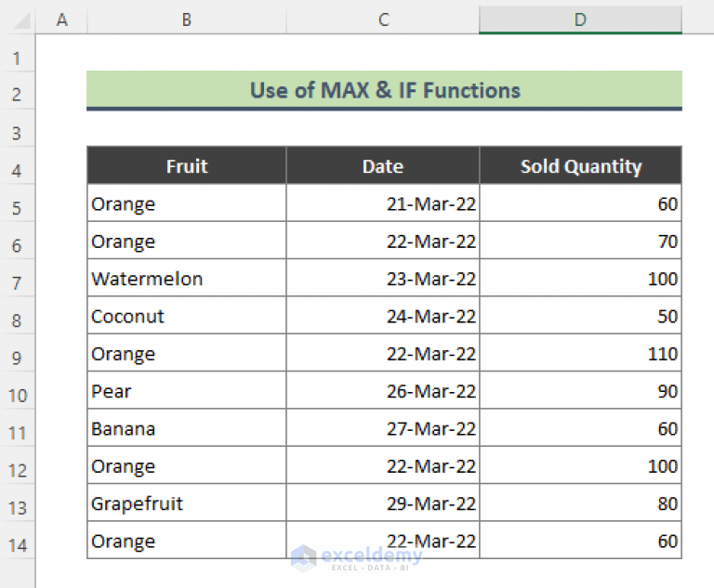Select the Watermelon cell

coord(187,278)
